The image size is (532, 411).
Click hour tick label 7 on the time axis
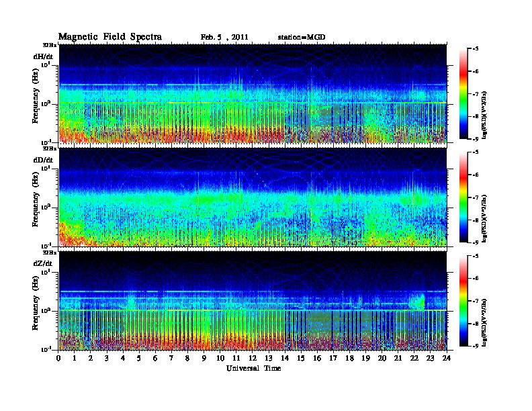[171, 358]
